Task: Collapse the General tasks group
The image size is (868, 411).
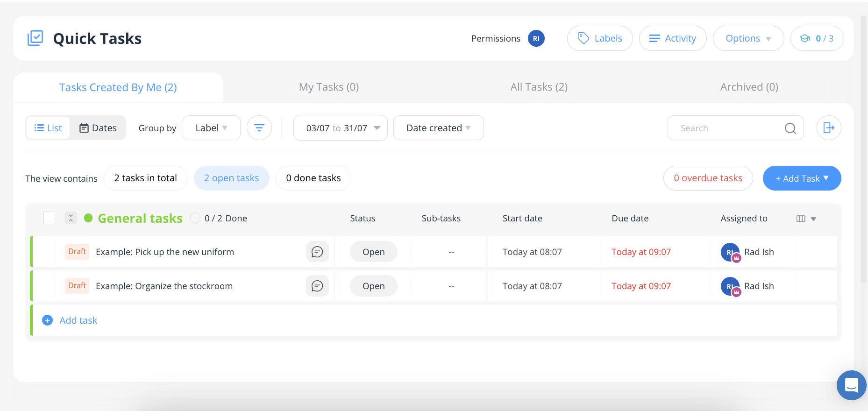Action: pos(71,218)
